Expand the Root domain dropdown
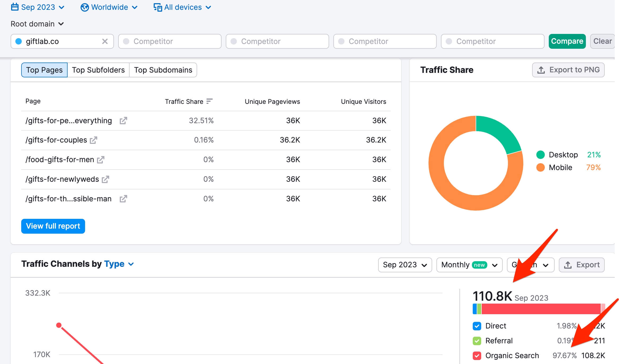This screenshot has width=619, height=364. [x=37, y=24]
